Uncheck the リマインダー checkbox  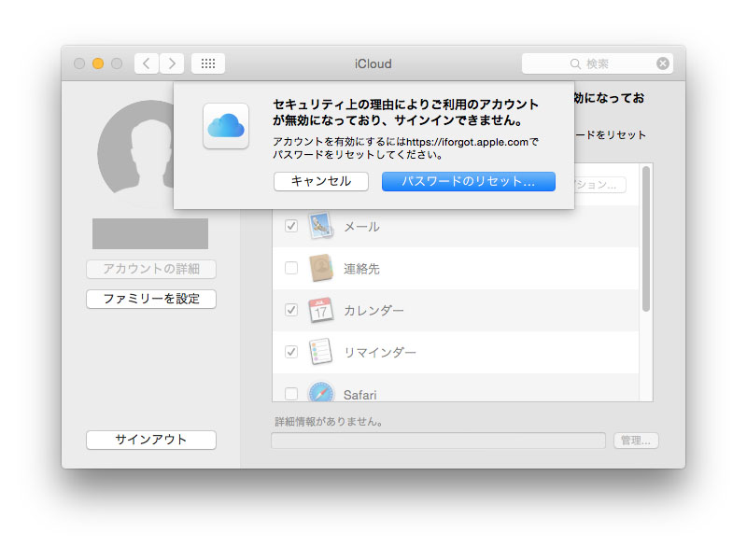(x=291, y=352)
